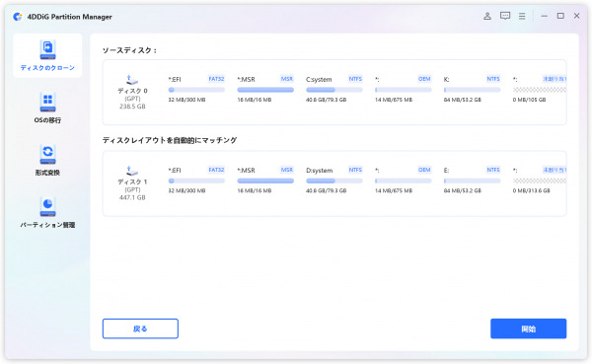Select the D:system partition label
The image size is (592, 364).
pyautogui.click(x=319, y=171)
